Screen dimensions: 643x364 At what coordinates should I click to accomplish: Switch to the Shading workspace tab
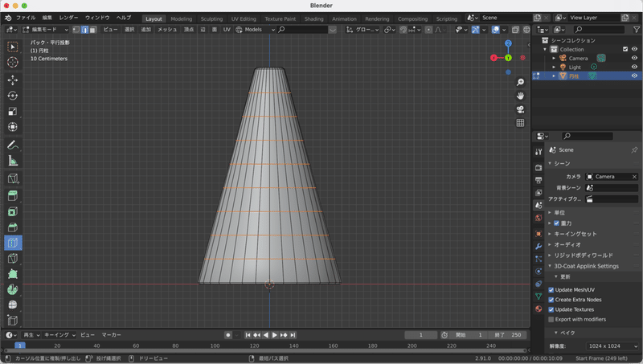click(x=313, y=18)
